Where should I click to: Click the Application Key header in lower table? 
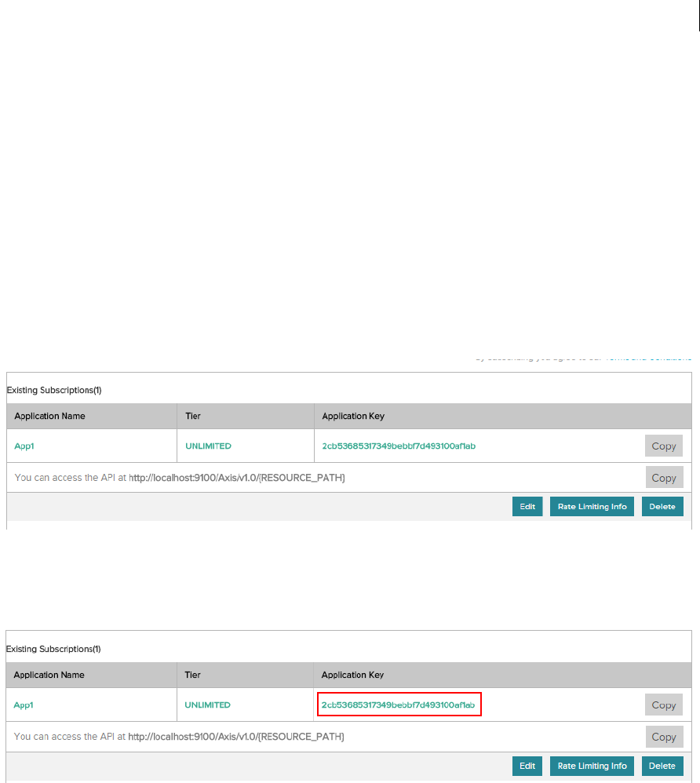(352, 676)
